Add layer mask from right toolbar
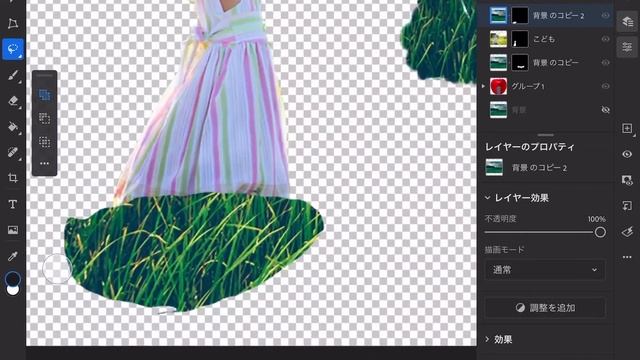The height and width of the screenshot is (360, 640). pyautogui.click(x=627, y=180)
